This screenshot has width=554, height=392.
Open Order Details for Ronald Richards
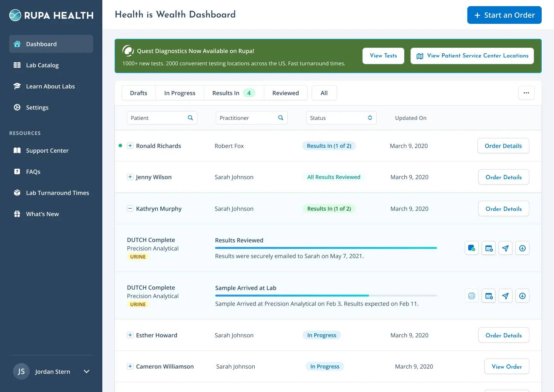(503, 146)
